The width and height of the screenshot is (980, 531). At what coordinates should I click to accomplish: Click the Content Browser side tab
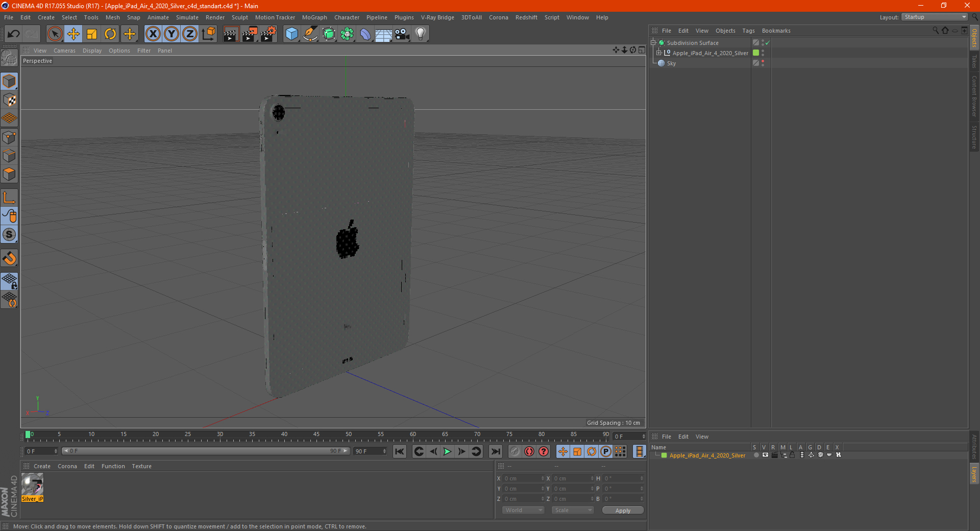(x=974, y=96)
